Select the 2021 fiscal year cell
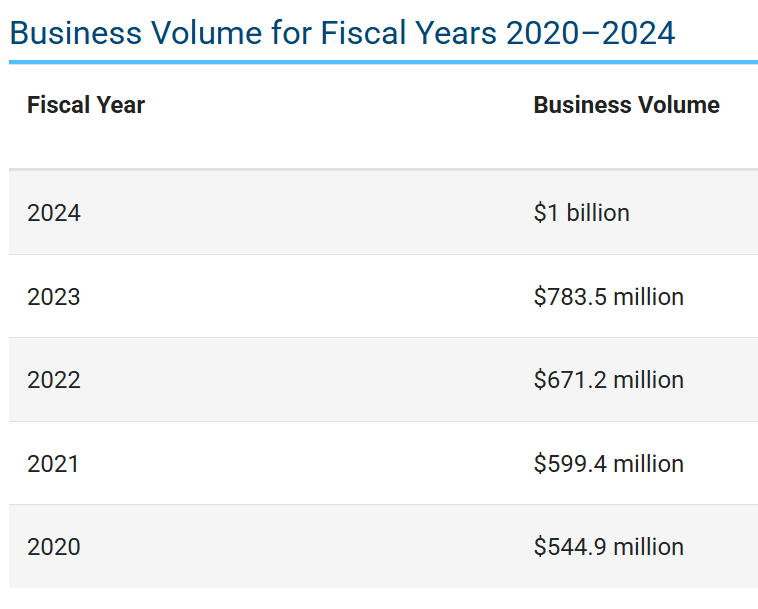 coord(54,464)
